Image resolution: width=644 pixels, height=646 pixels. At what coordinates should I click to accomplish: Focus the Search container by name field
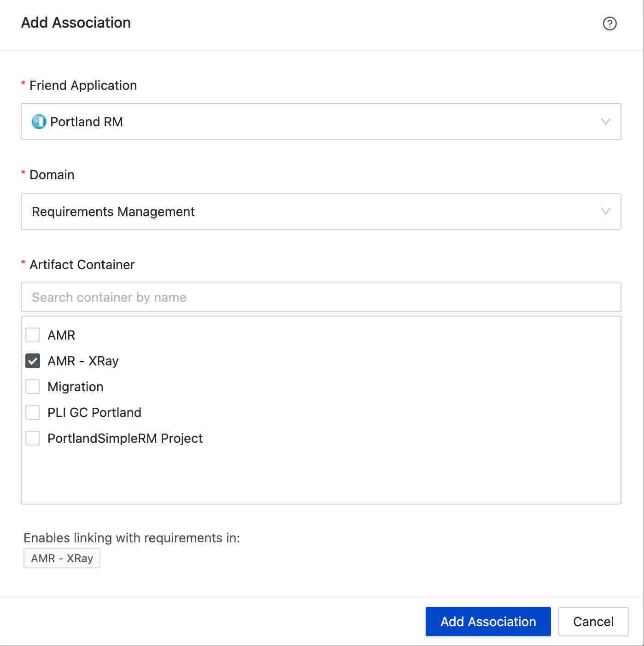point(321,297)
